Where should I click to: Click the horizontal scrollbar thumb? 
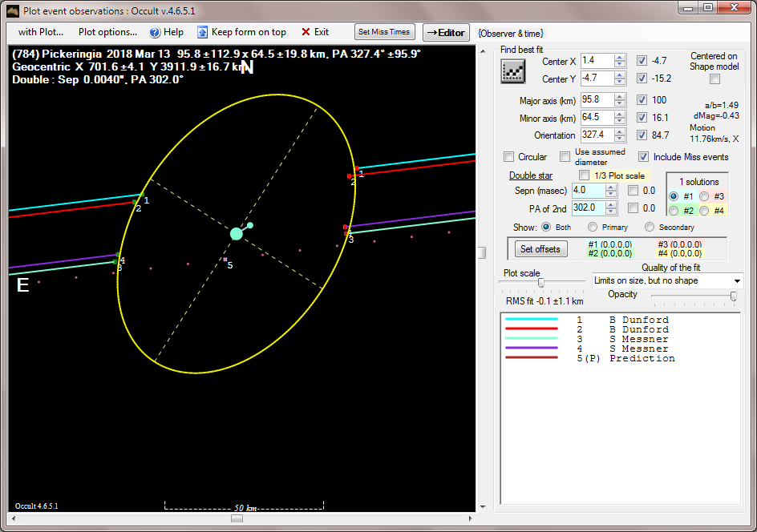tap(237, 519)
